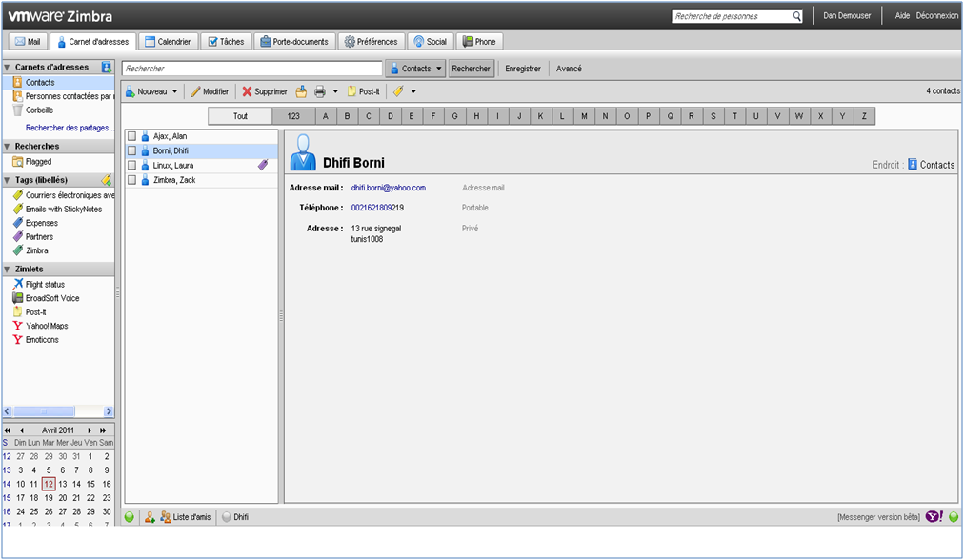Click the Yahoo messenger icon at bottom right

click(x=934, y=517)
